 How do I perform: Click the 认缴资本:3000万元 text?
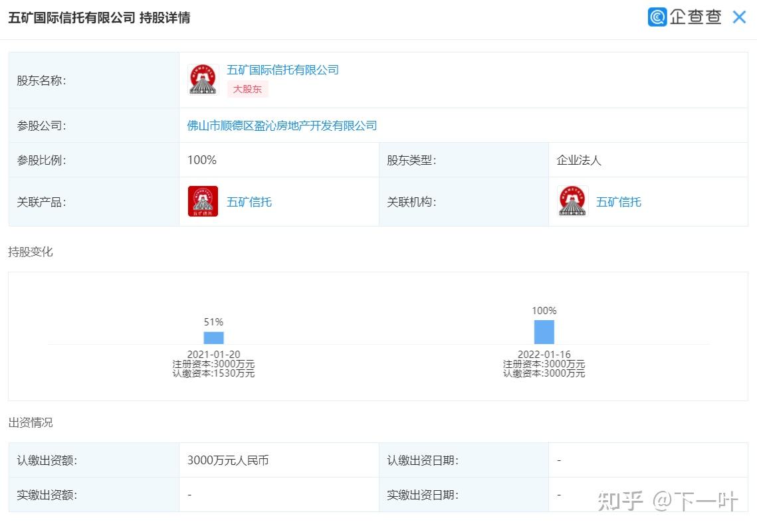tap(544, 373)
